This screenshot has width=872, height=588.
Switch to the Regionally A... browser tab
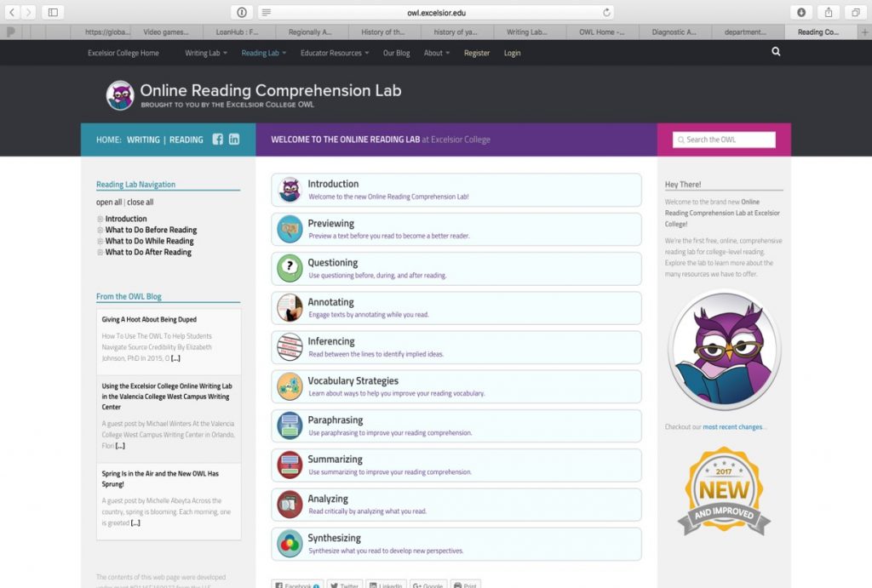[311, 32]
